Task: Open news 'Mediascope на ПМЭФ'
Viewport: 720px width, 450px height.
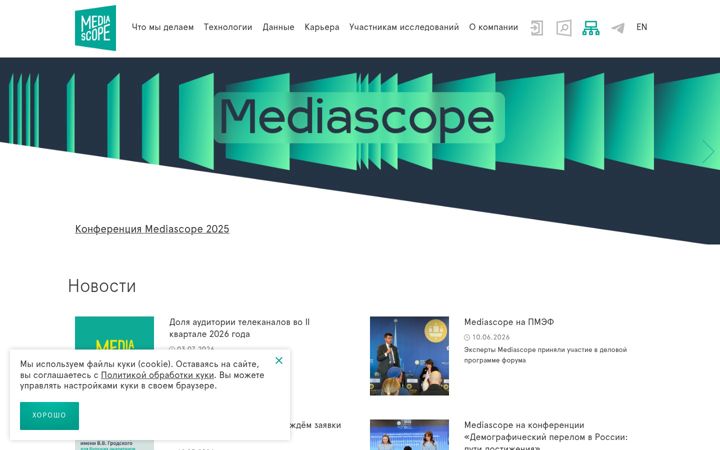Action: pos(509,322)
